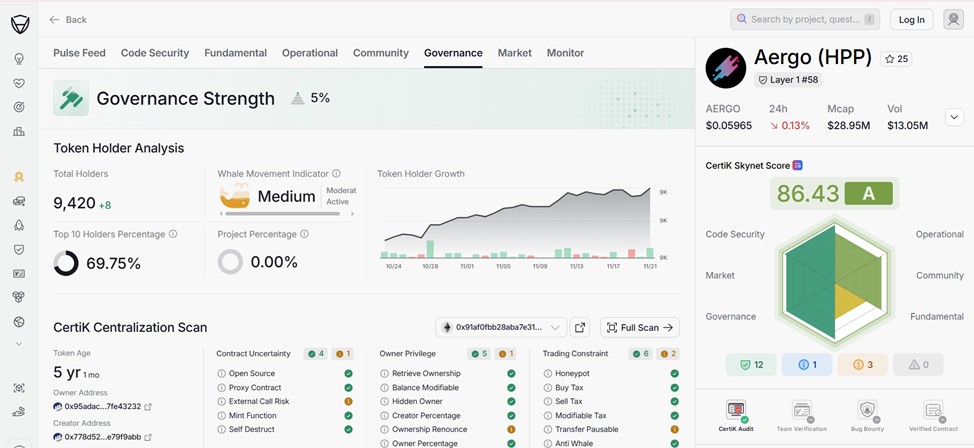Open the user profile avatar icon
The height and width of the screenshot is (448, 974).
pyautogui.click(x=953, y=19)
